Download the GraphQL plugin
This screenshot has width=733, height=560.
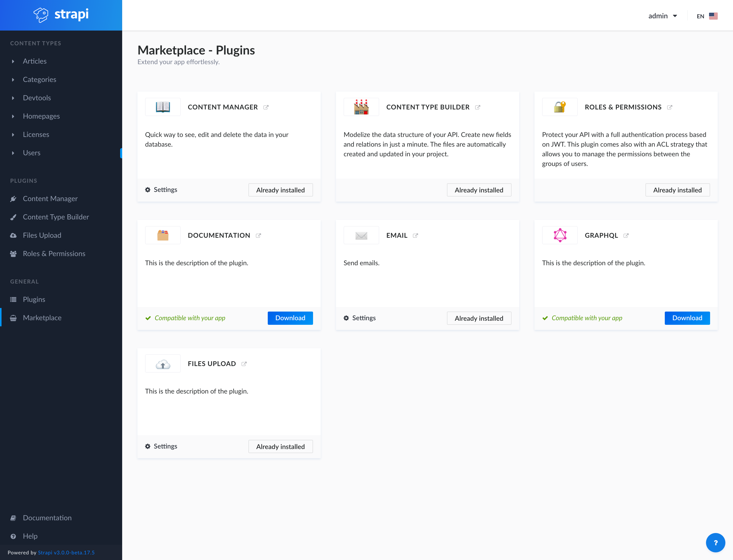[x=687, y=318]
